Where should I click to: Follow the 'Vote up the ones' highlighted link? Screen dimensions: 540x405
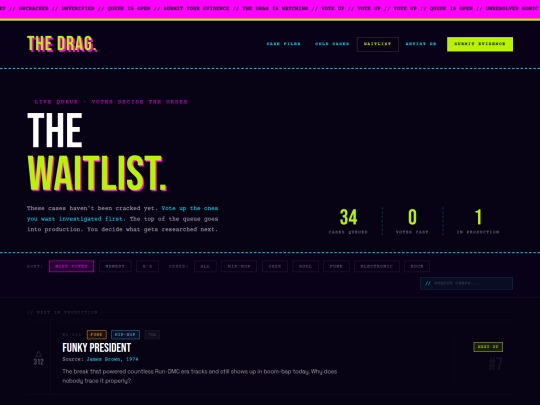pos(190,208)
